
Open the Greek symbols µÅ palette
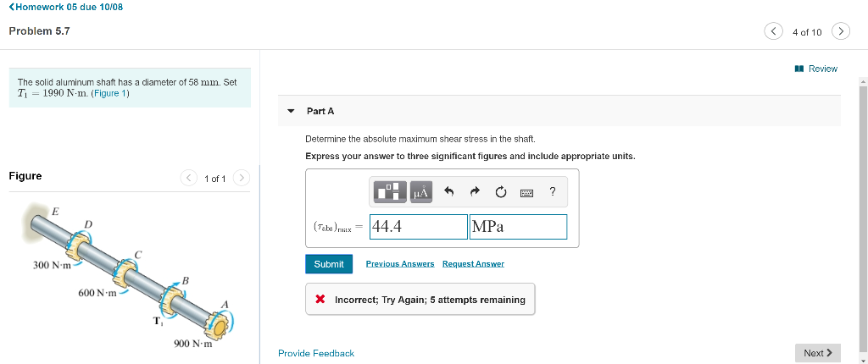420,192
